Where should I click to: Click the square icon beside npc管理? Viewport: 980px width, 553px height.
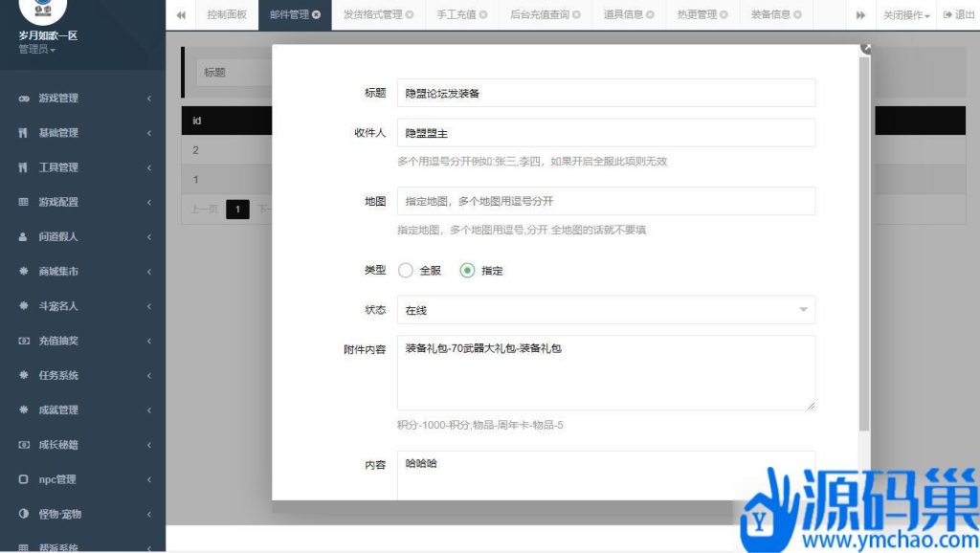click(x=23, y=479)
